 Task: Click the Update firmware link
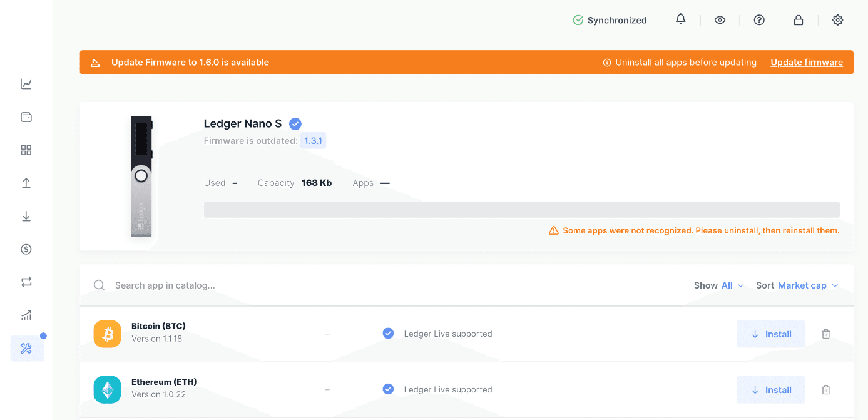point(807,63)
